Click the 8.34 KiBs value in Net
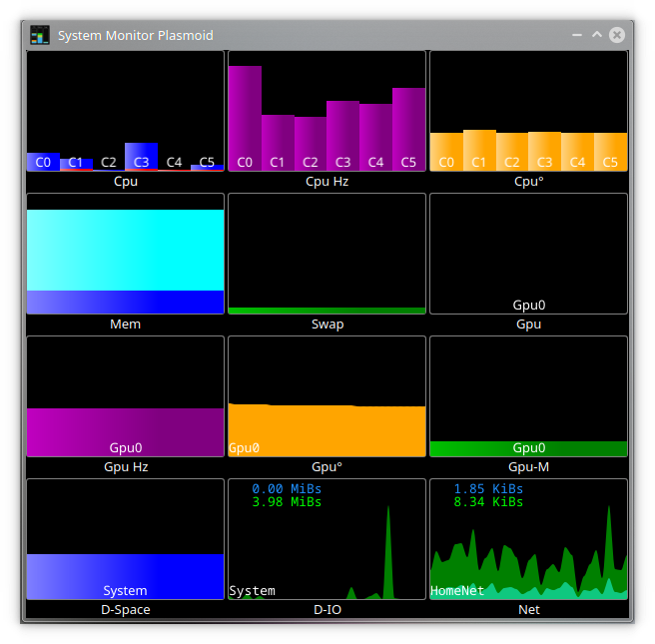Screen dimensions: 655x644 pos(488,501)
